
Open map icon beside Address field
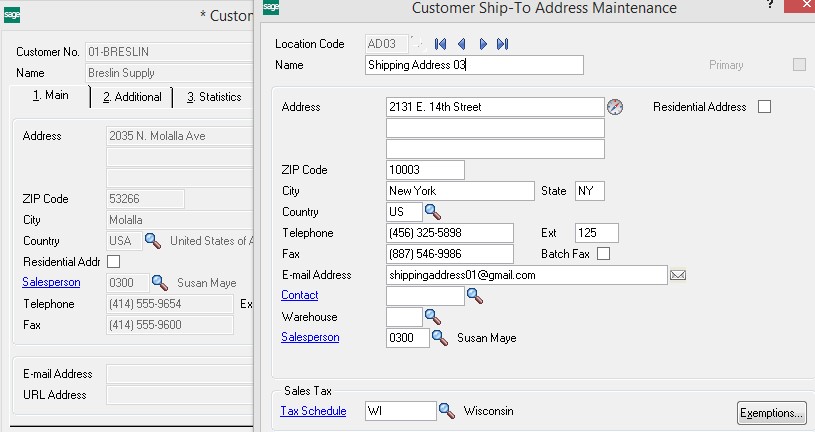tap(615, 107)
